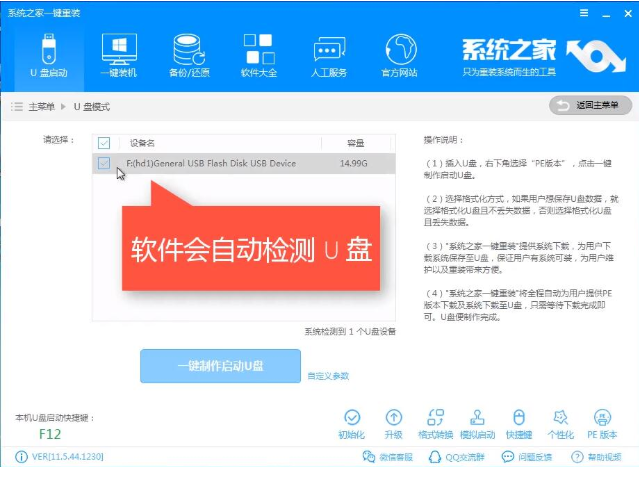Open the hamburger menu in title bar

(584, 13)
